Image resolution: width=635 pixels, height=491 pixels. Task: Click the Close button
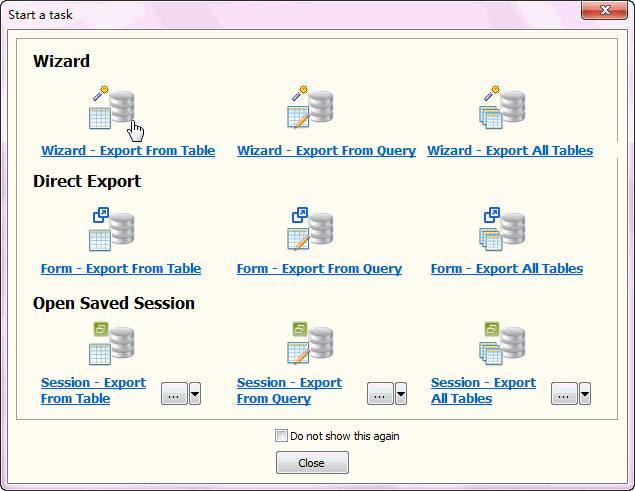coord(312,463)
